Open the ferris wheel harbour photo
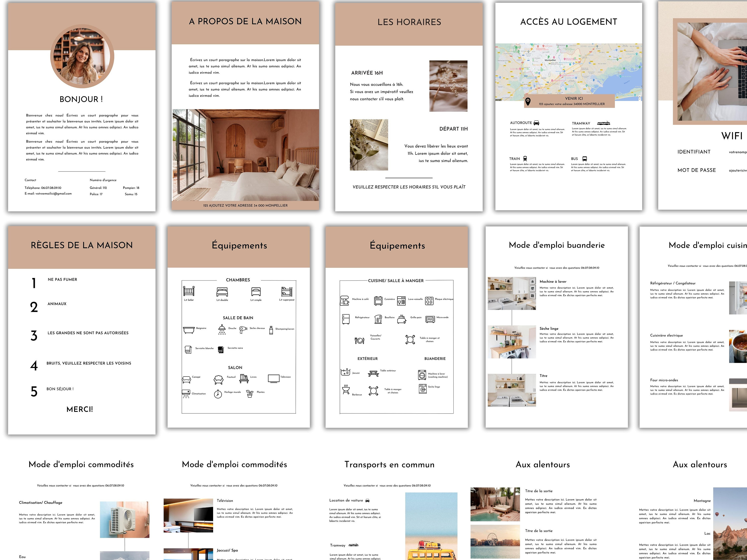 pos(495,541)
